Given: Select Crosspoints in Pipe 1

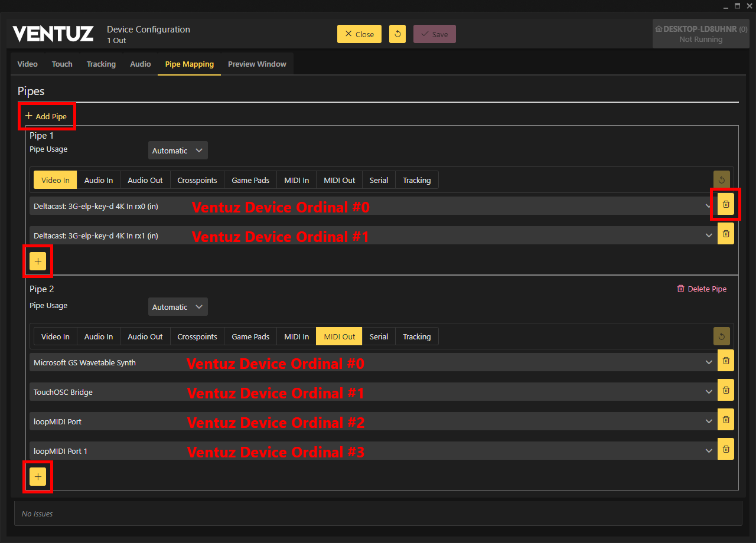Looking at the screenshot, I should [x=197, y=181].
